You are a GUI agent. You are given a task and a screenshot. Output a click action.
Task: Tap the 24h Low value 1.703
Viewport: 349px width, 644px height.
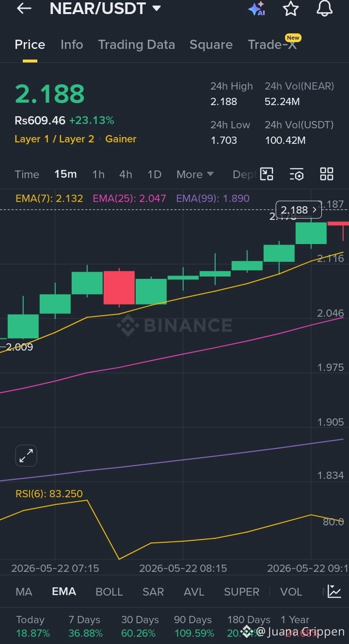[223, 140]
